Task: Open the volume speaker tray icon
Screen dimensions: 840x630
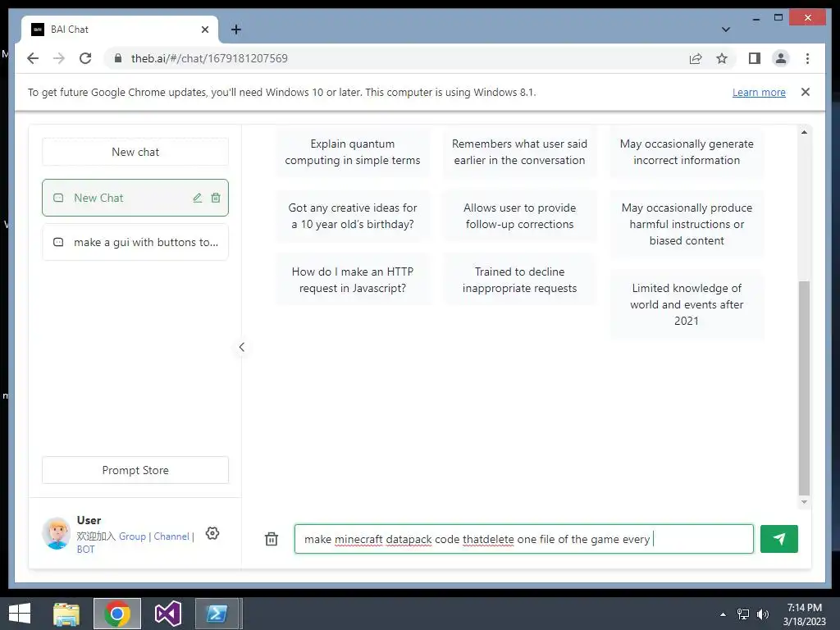Action: point(762,614)
